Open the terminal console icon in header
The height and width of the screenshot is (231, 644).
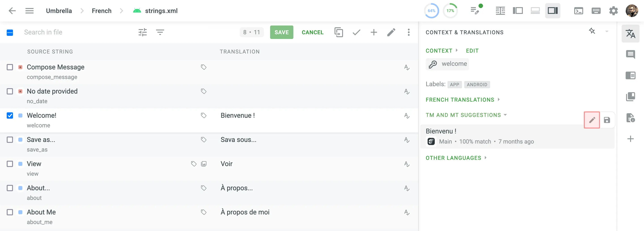(x=578, y=11)
